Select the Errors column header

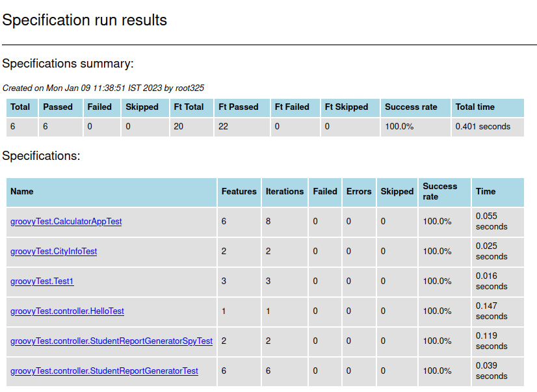[359, 192]
